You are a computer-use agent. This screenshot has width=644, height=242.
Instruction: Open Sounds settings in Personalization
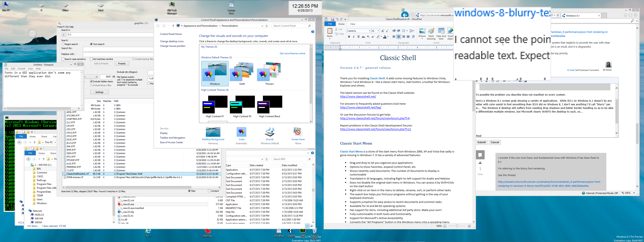pyautogui.click(x=270, y=136)
